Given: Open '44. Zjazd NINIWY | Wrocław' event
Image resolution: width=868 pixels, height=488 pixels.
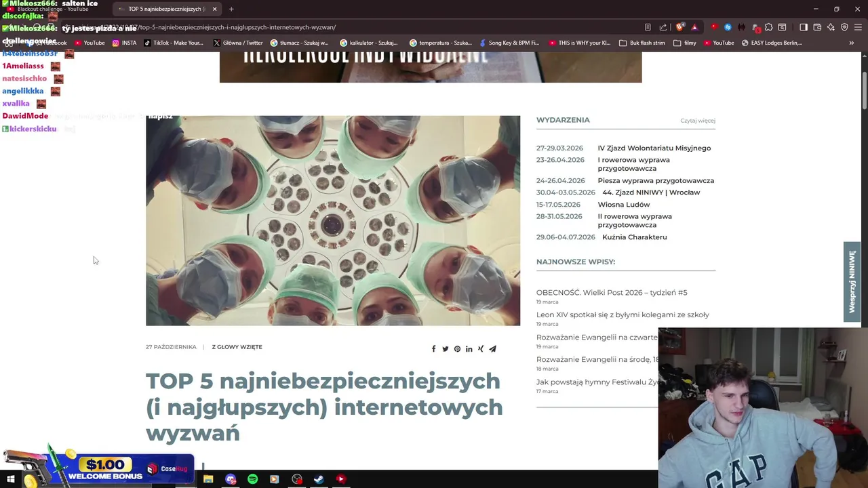Looking at the screenshot, I should 651,192.
